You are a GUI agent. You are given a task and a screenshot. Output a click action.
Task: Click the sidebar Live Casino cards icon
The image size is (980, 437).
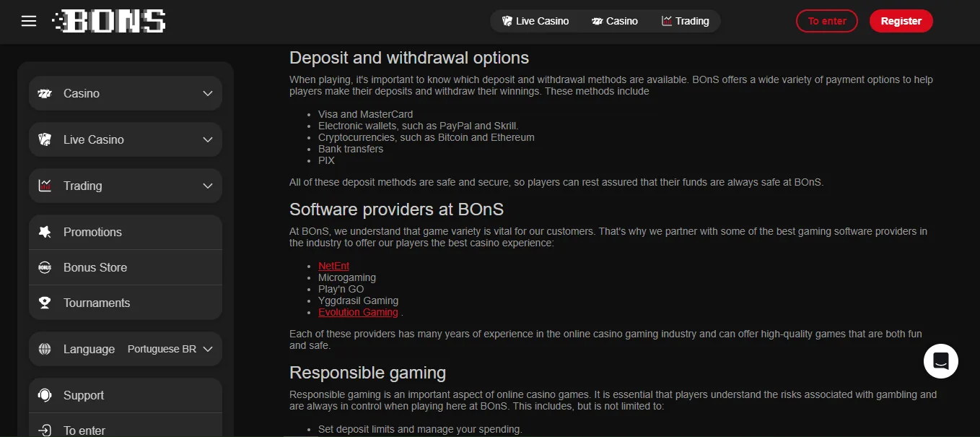coord(45,139)
